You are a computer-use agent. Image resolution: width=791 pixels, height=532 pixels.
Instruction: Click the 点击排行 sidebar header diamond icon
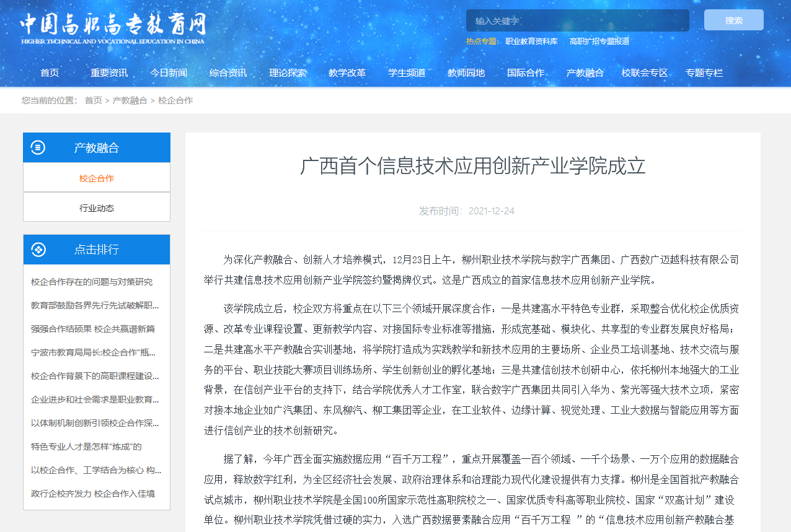(x=38, y=250)
